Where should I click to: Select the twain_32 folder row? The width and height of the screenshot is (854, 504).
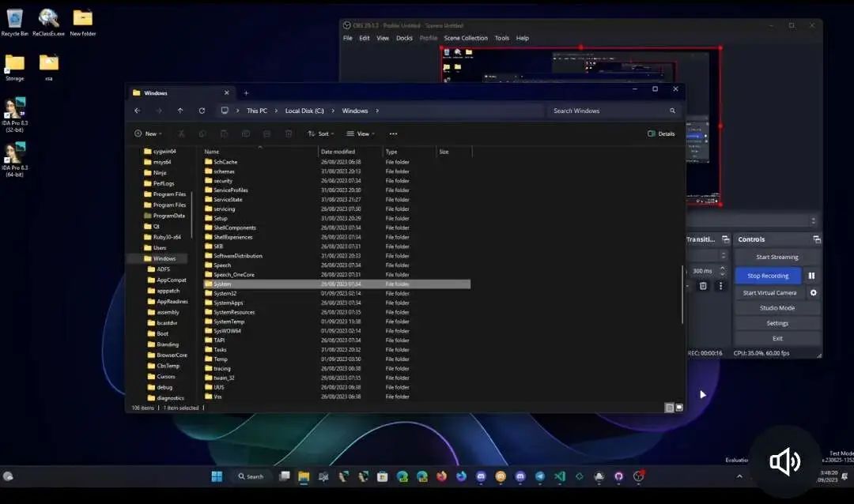coord(337,378)
